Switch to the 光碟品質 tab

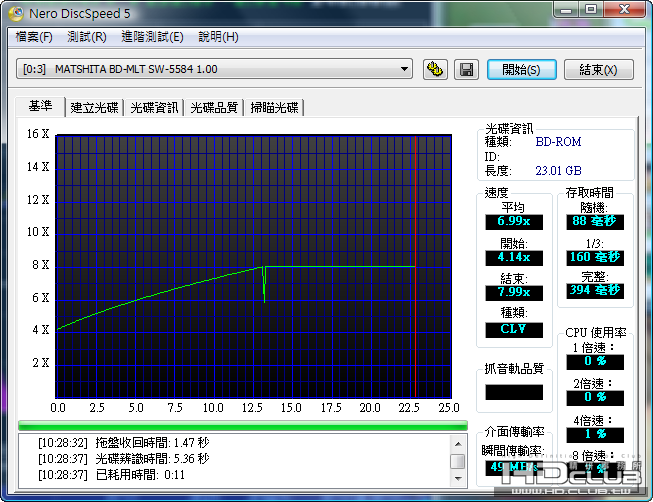click(x=214, y=107)
